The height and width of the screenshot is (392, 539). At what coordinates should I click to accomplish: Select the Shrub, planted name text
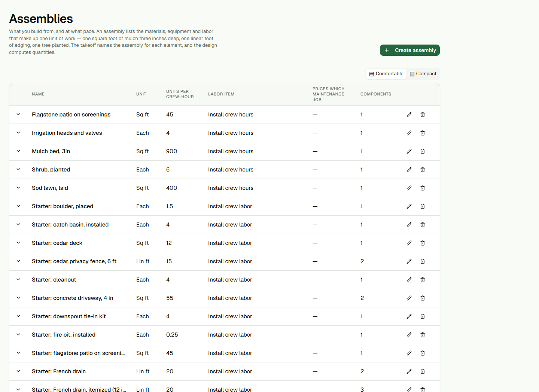[x=51, y=170]
